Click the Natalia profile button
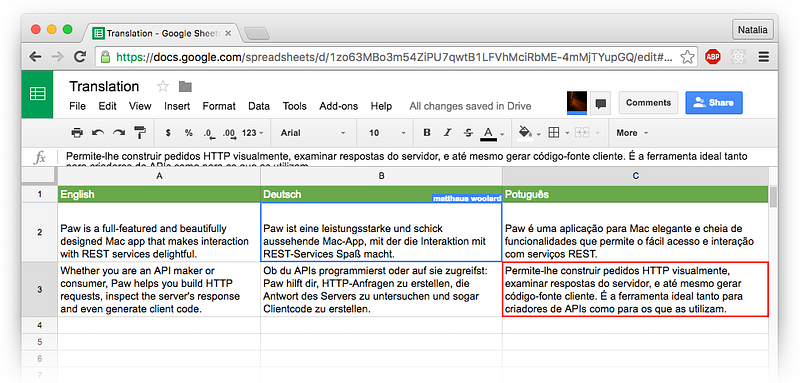The image size is (800, 383). [753, 30]
